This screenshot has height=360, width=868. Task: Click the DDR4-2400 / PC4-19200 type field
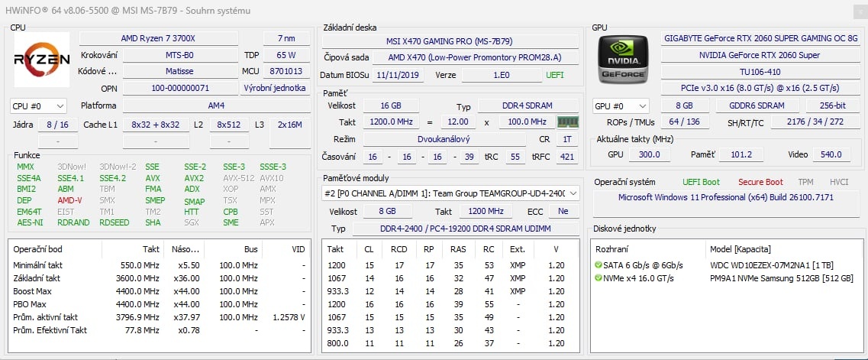click(466, 229)
